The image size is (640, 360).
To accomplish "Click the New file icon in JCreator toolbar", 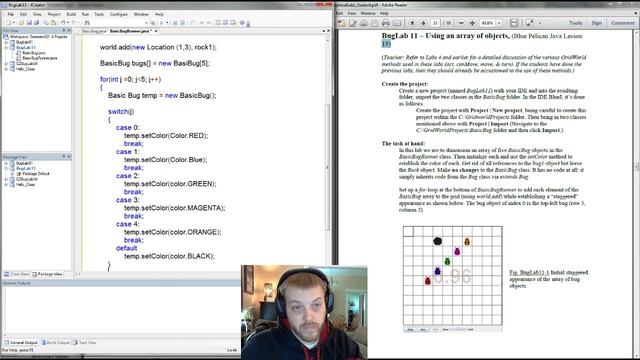I will (9, 23).
